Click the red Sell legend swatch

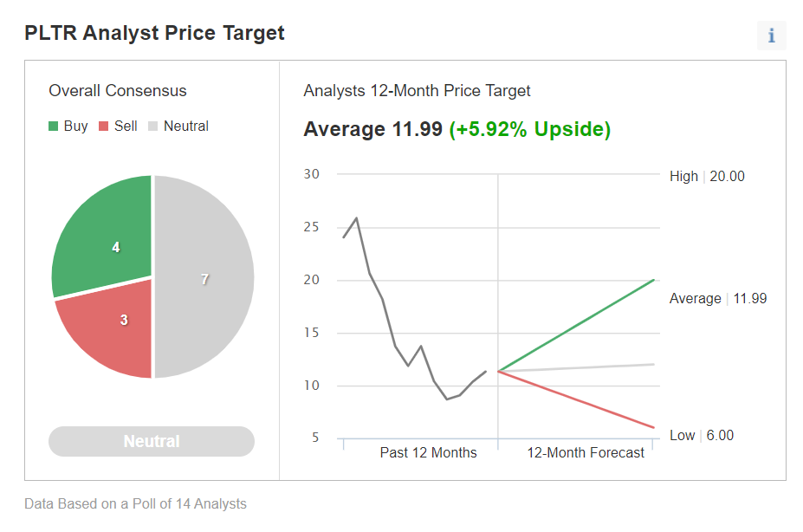click(x=104, y=127)
